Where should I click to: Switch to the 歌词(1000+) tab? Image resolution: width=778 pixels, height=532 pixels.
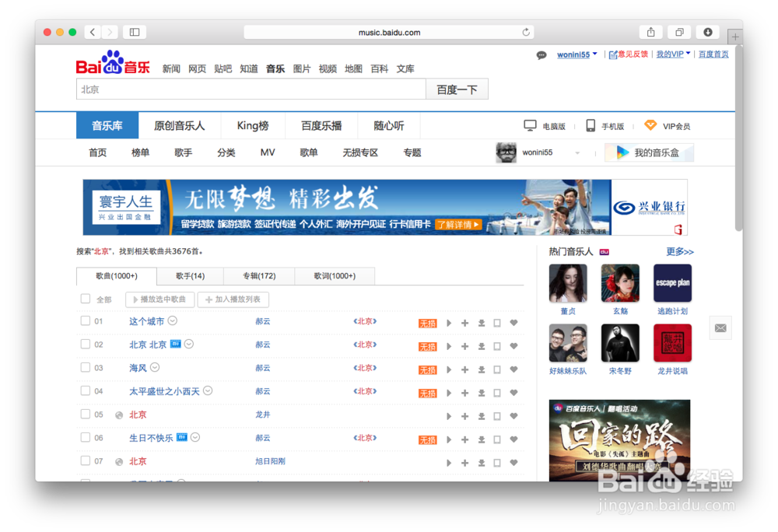[x=335, y=276]
